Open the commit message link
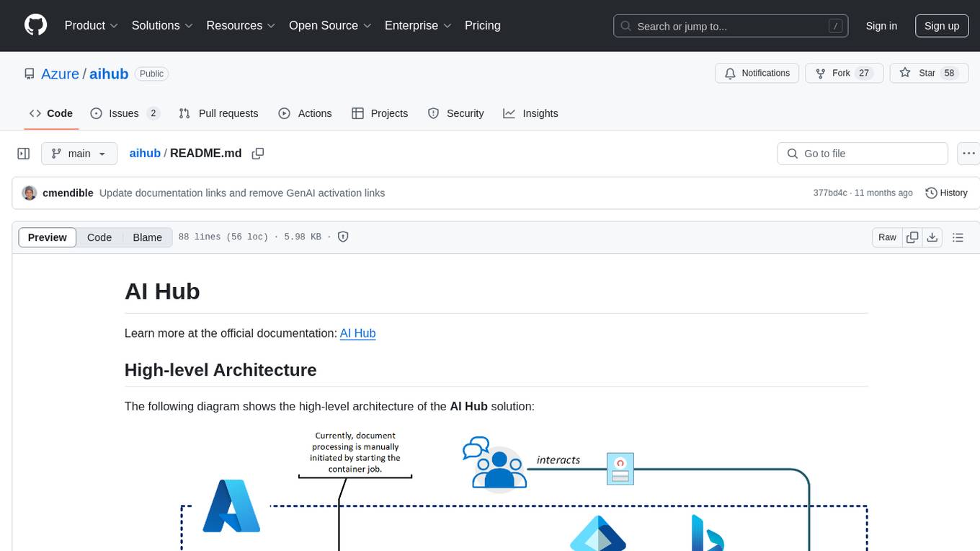Screen dimensions: 980x551 tap(242, 193)
